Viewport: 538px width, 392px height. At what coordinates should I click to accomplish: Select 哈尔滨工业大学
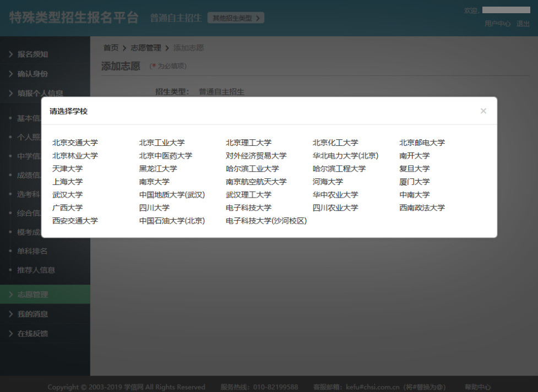coord(252,168)
